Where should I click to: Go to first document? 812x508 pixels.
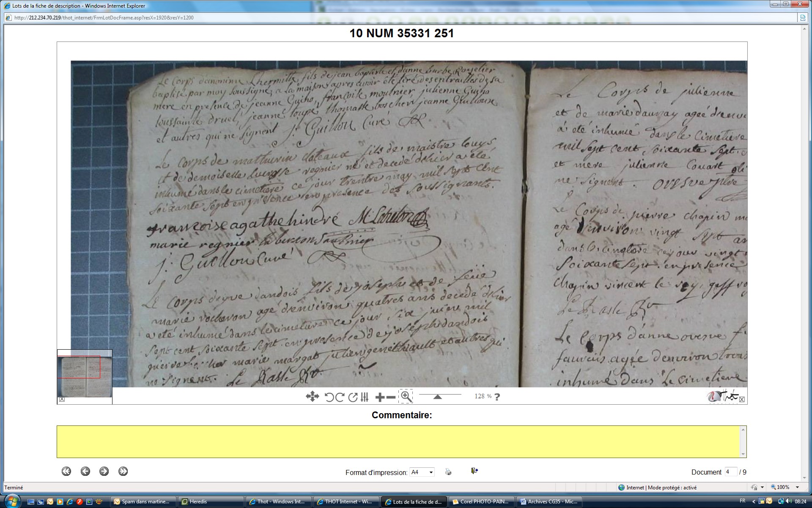[66, 471]
